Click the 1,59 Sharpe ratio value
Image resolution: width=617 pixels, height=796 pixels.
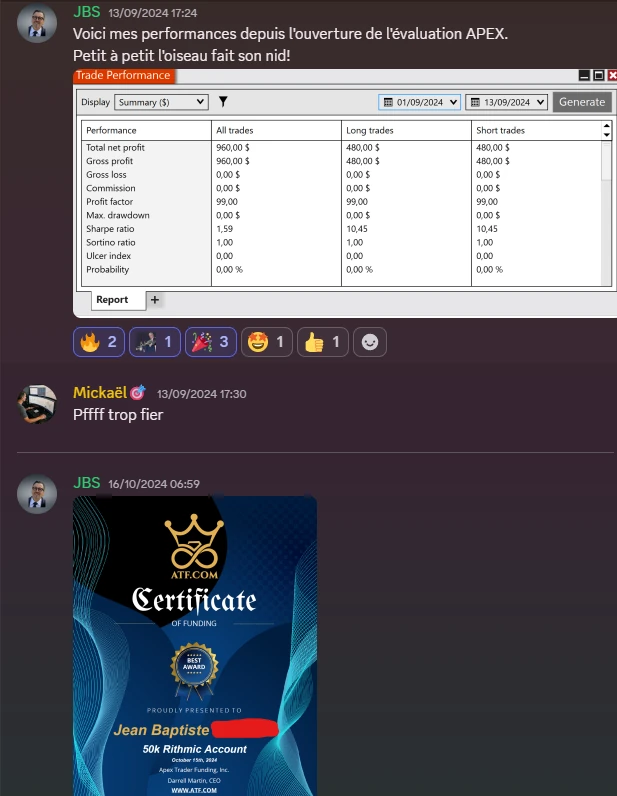224,229
